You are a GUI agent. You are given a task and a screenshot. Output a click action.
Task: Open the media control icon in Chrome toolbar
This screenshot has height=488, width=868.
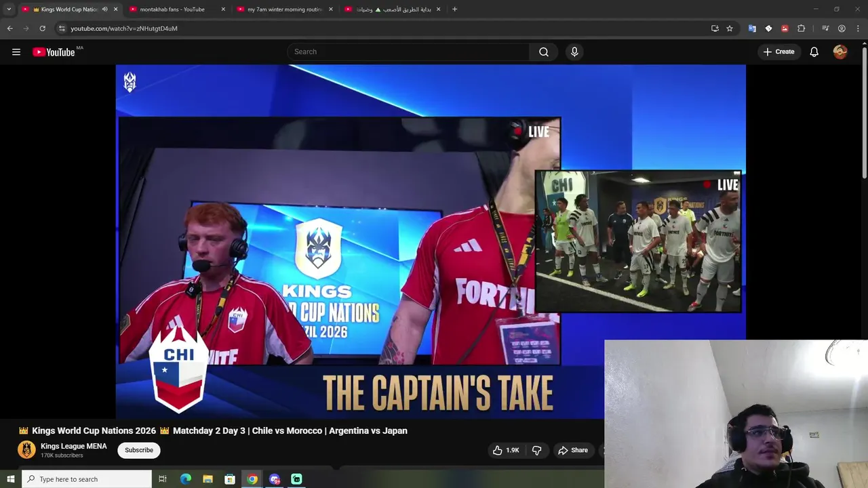(x=825, y=28)
